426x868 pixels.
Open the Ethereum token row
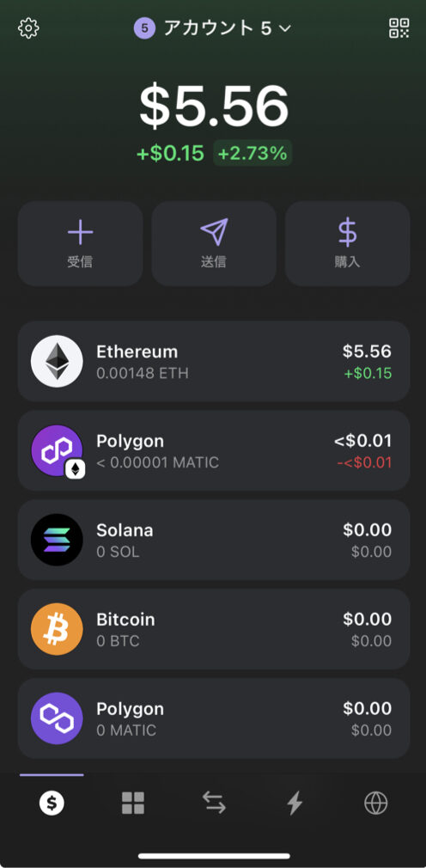click(x=214, y=361)
